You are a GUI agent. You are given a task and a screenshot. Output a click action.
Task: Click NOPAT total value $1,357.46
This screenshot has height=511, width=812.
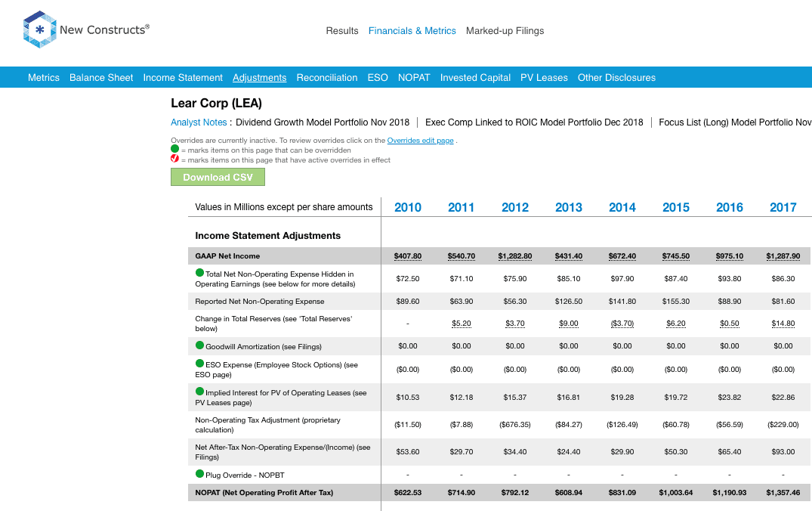point(783,493)
